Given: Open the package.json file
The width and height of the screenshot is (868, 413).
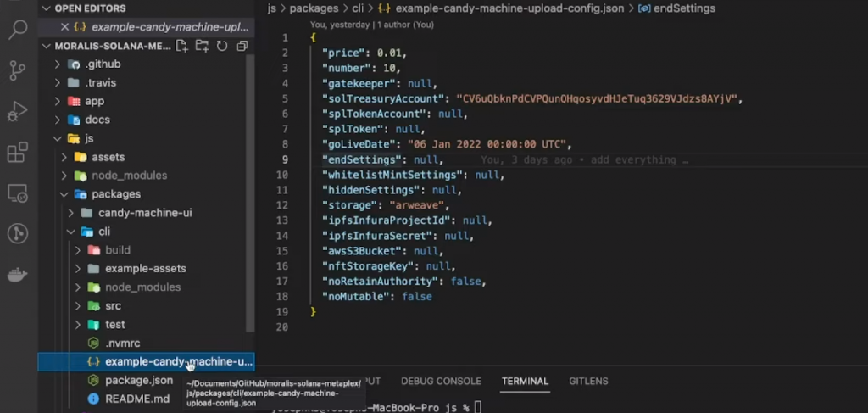Looking at the screenshot, I should pyautogui.click(x=139, y=380).
